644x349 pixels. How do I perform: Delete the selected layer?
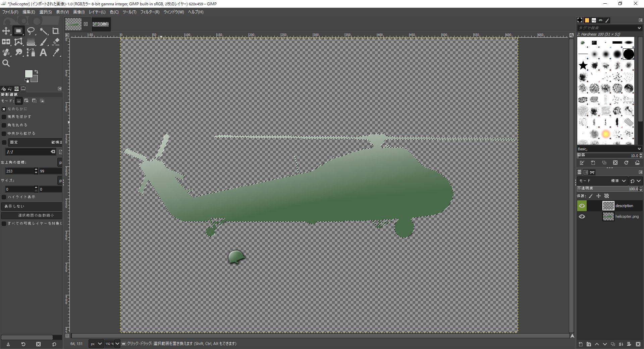click(638, 344)
